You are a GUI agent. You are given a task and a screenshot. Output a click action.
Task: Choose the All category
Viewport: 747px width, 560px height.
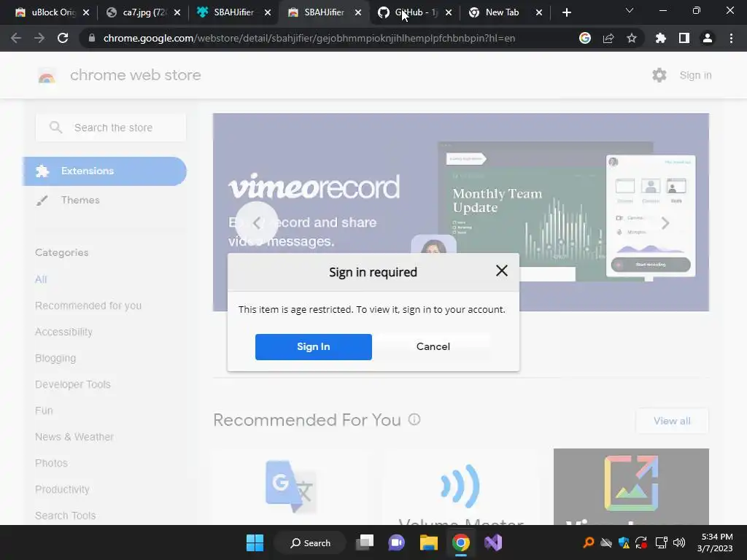[x=41, y=279]
